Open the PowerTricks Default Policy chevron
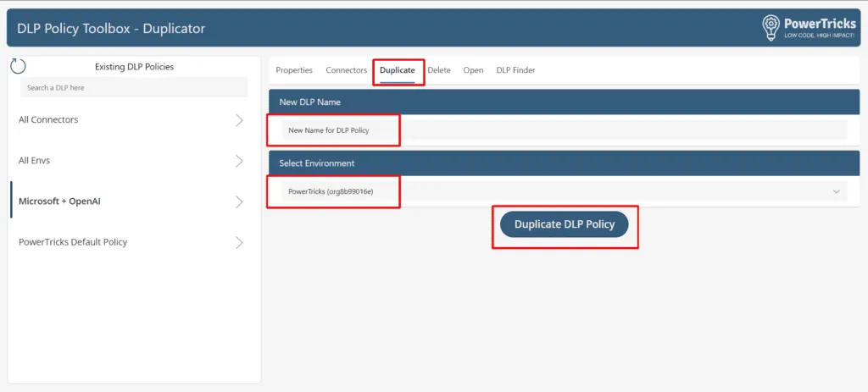Screen dimensions: 868x392 click(x=239, y=243)
